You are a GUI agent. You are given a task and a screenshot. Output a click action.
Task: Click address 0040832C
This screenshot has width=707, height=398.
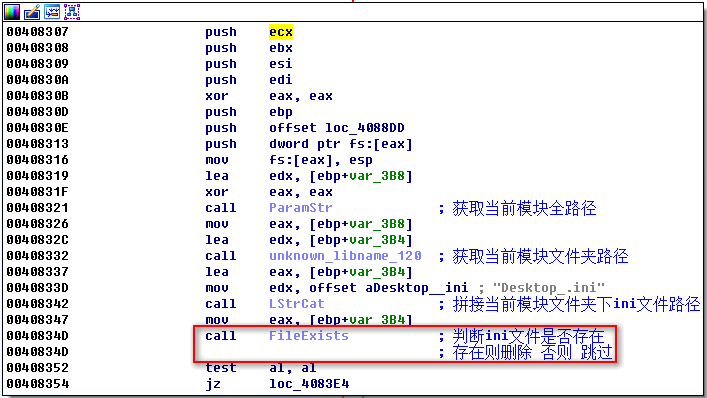(x=37, y=240)
